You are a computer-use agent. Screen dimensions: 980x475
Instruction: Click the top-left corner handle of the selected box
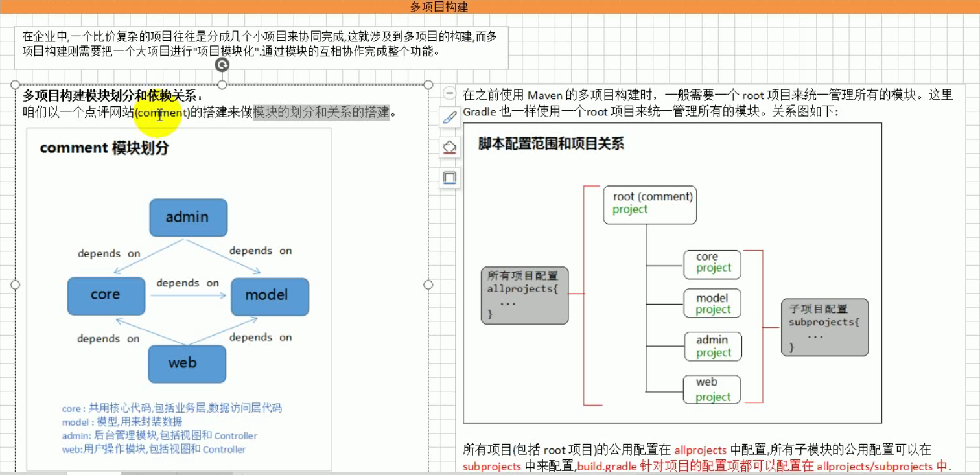click(x=16, y=85)
